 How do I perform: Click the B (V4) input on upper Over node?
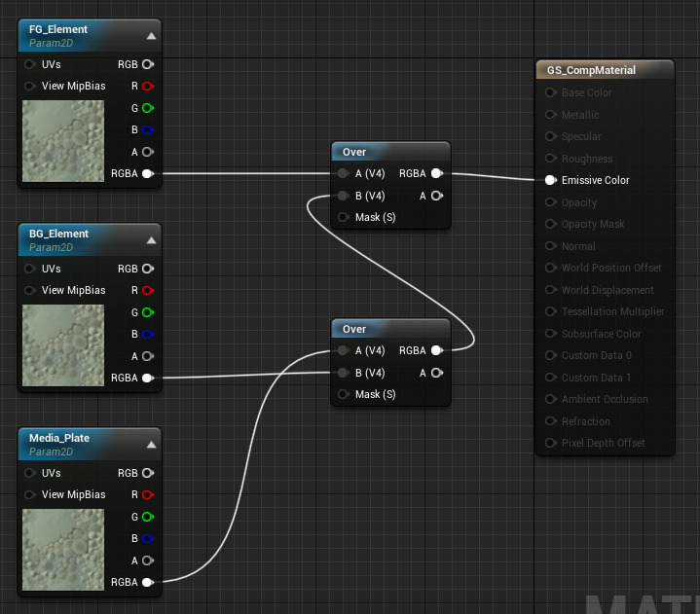click(x=343, y=196)
